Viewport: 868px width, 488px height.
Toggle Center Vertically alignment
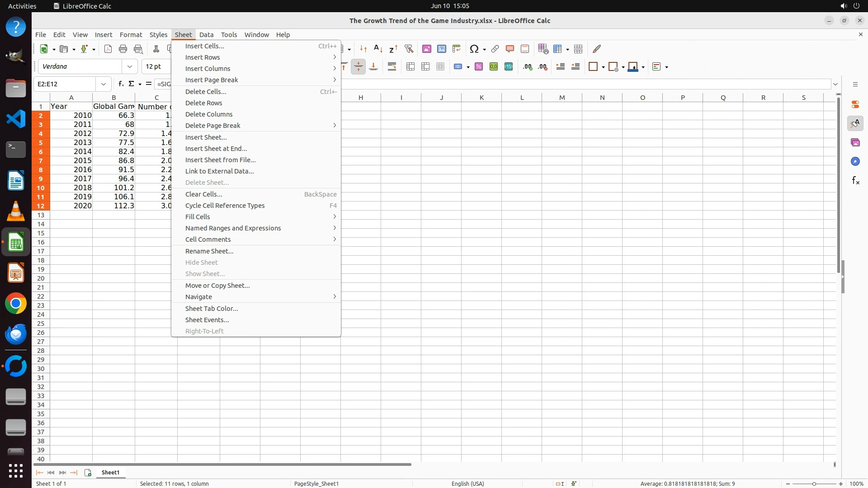click(x=358, y=67)
